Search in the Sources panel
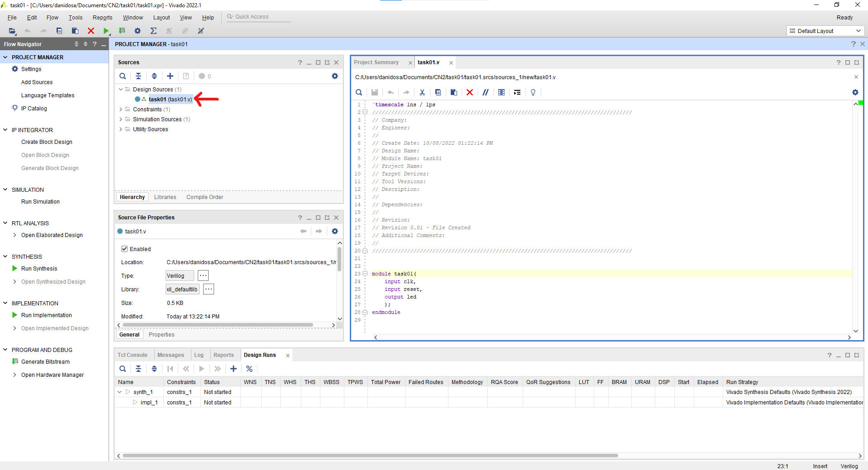The image size is (868, 470). point(123,76)
